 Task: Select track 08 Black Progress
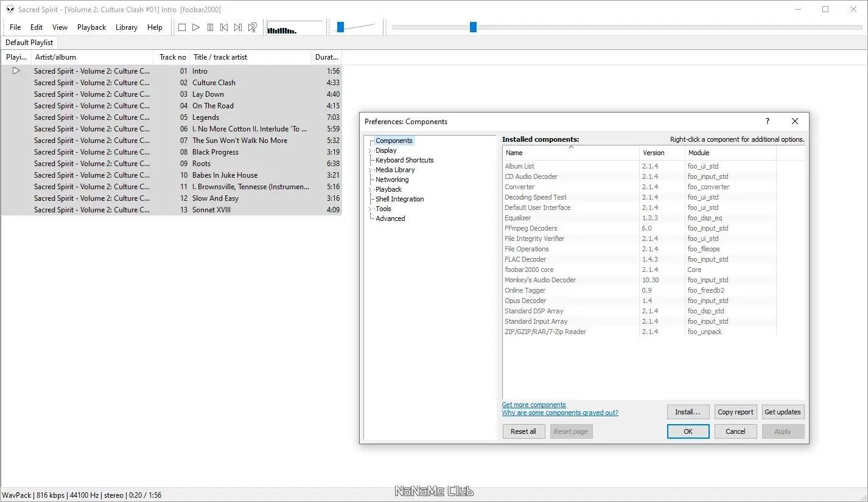(171, 152)
